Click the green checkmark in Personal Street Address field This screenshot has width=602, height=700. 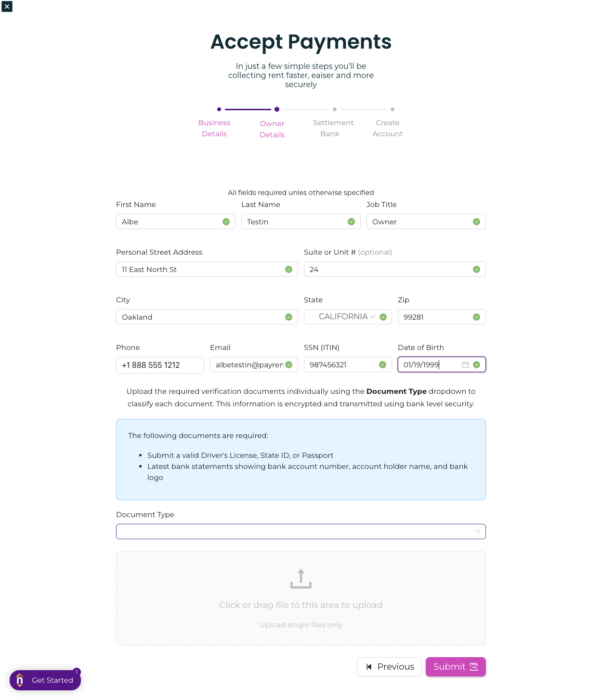tap(288, 269)
